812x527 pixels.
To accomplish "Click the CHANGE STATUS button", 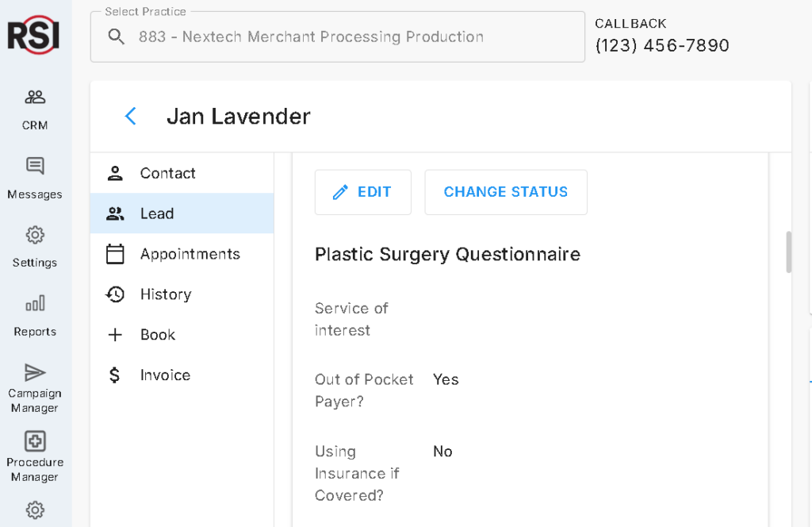I will point(506,192).
